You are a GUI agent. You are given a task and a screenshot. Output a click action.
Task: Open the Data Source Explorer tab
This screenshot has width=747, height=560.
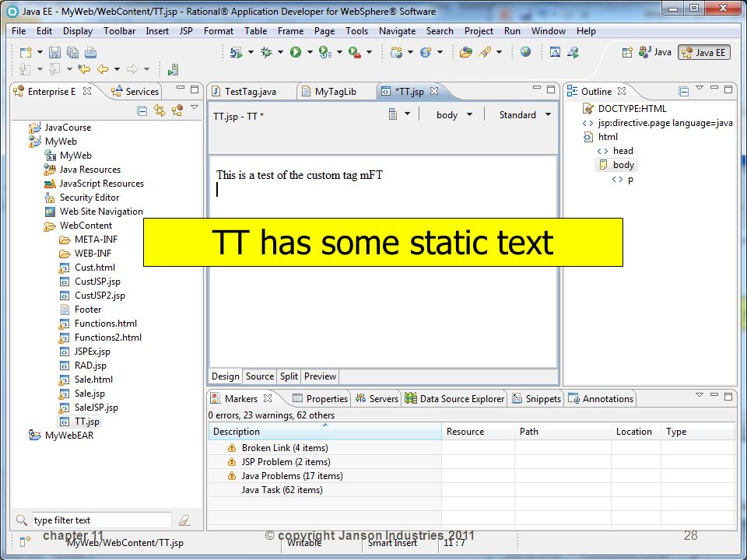[455, 398]
